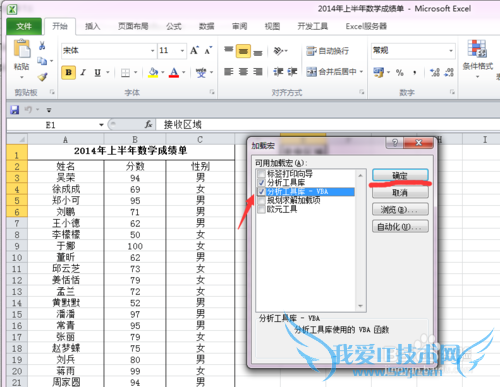Viewport: 500px width, 387px height.
Task: Open 条件格式 conditional formatting
Action: tap(477, 58)
